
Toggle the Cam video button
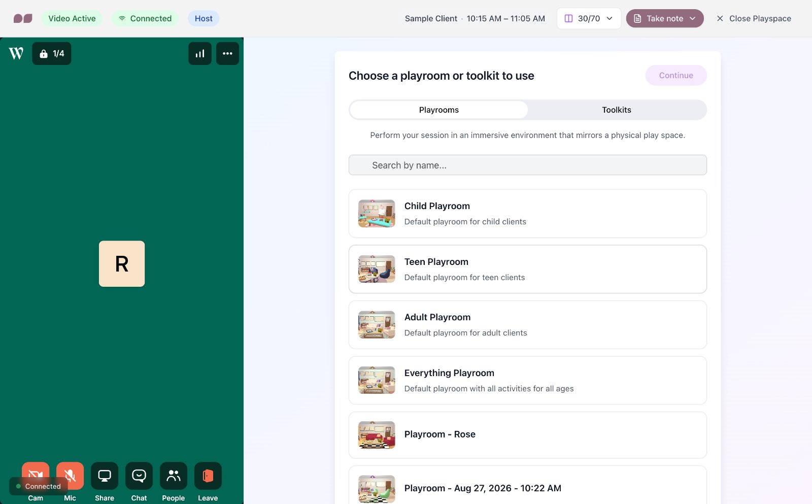click(36, 475)
